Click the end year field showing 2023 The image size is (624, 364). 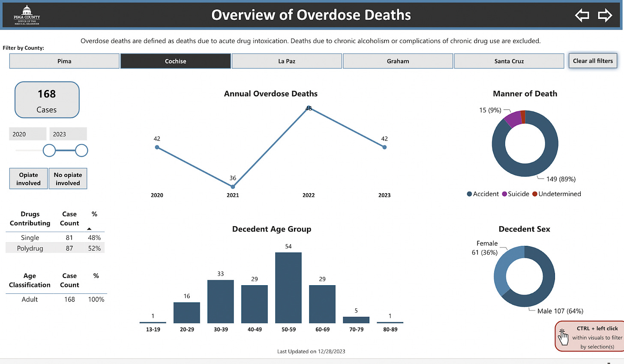coord(68,134)
